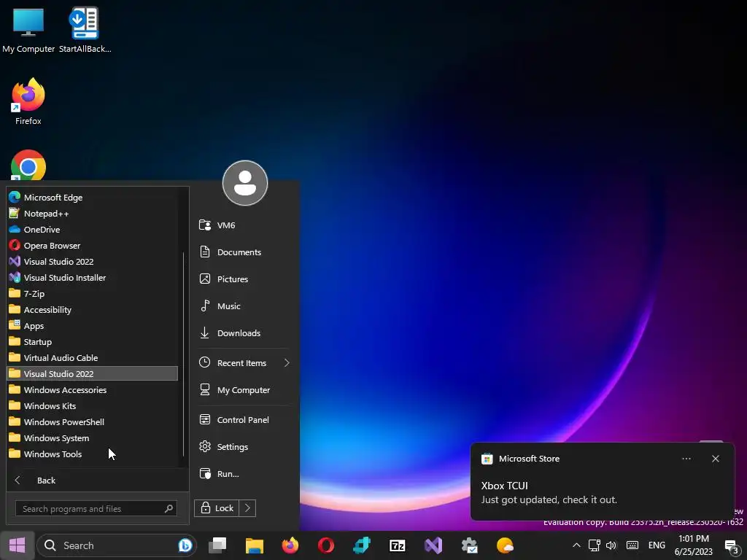Open File Explorer from the taskbar
747x560 pixels.
255,545
